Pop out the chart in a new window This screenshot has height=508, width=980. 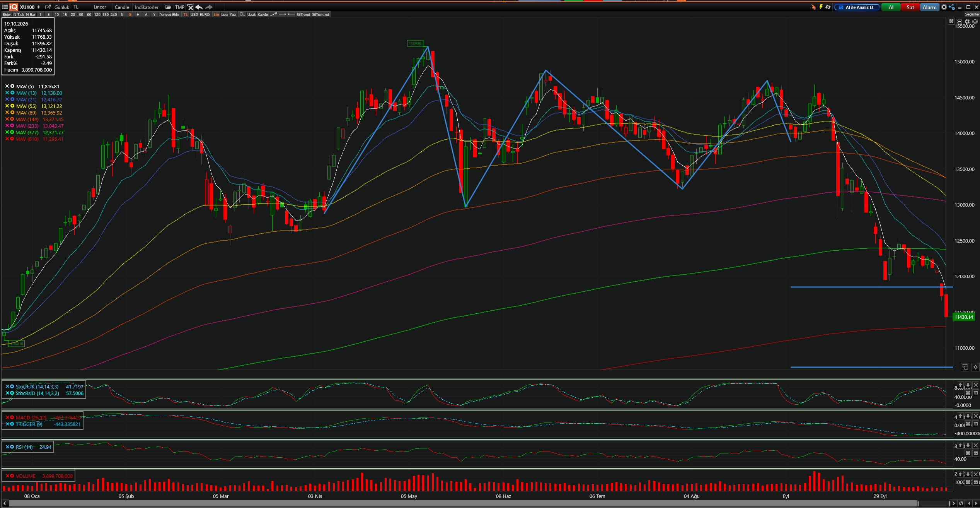click(48, 7)
